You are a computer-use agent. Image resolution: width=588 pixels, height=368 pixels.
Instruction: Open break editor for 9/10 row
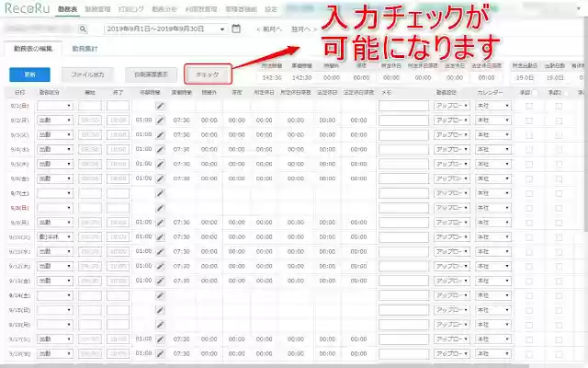[160, 237]
